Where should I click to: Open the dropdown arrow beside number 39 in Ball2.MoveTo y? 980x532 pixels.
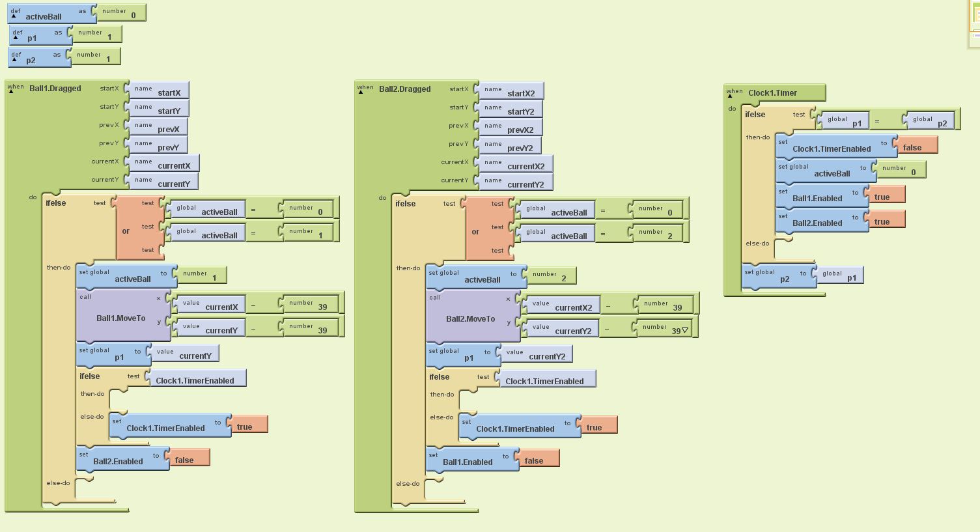685,331
